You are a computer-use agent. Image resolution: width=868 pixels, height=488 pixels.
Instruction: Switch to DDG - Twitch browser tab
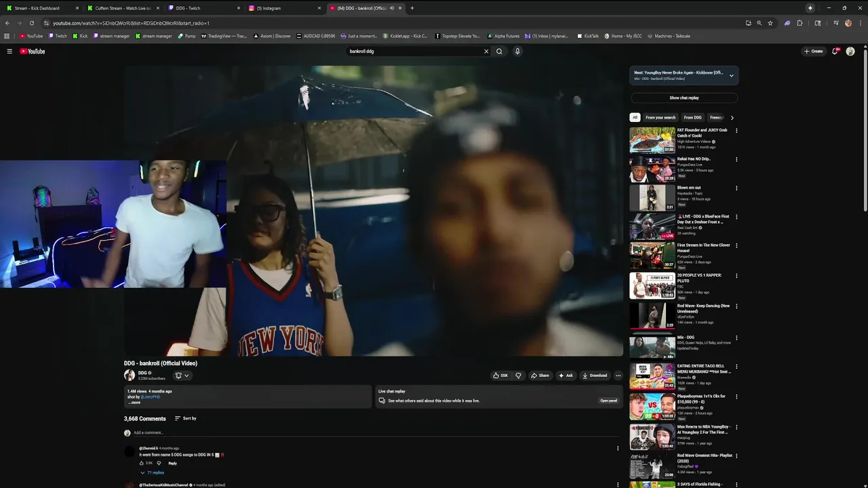point(203,8)
